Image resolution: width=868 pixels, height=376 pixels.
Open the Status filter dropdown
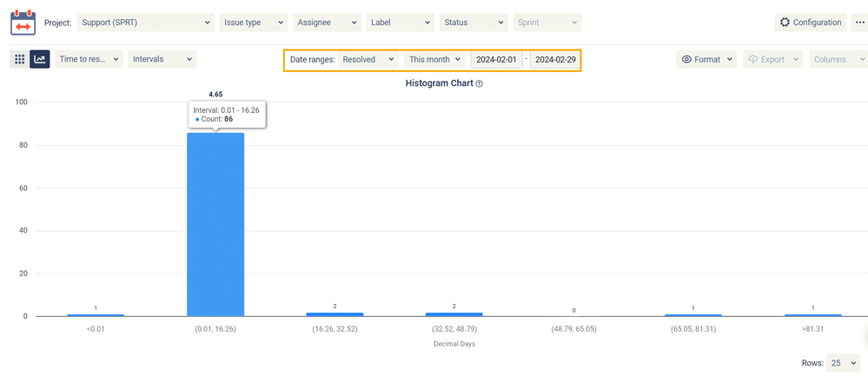pos(474,23)
